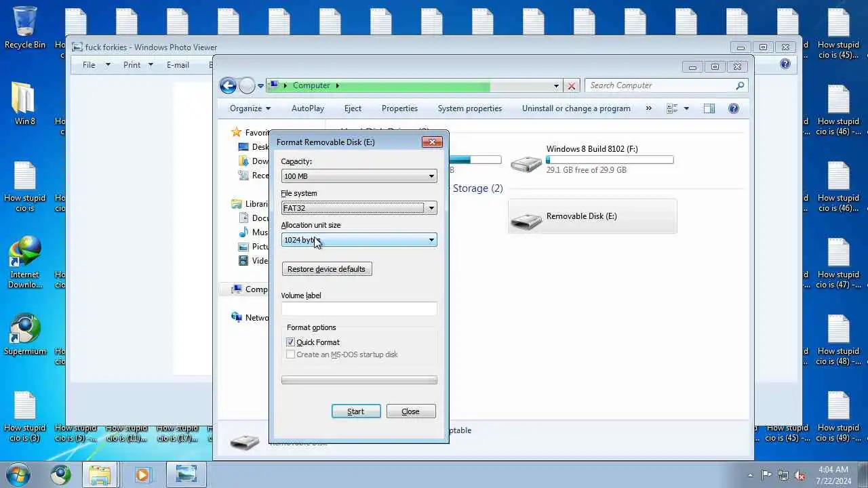Select 'How stupid cio is (49)' desktop file
Image resolution: width=868 pixels, height=488 pixels.
[x=838, y=417]
